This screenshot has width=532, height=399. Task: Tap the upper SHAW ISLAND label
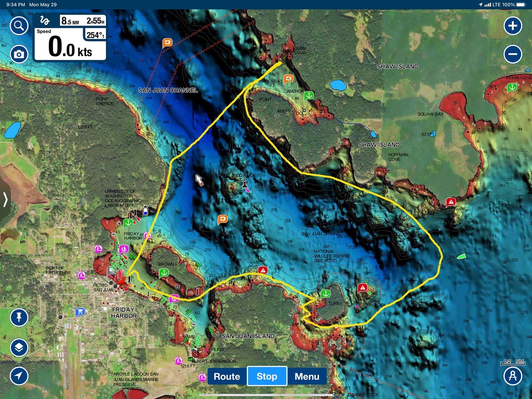click(398, 66)
